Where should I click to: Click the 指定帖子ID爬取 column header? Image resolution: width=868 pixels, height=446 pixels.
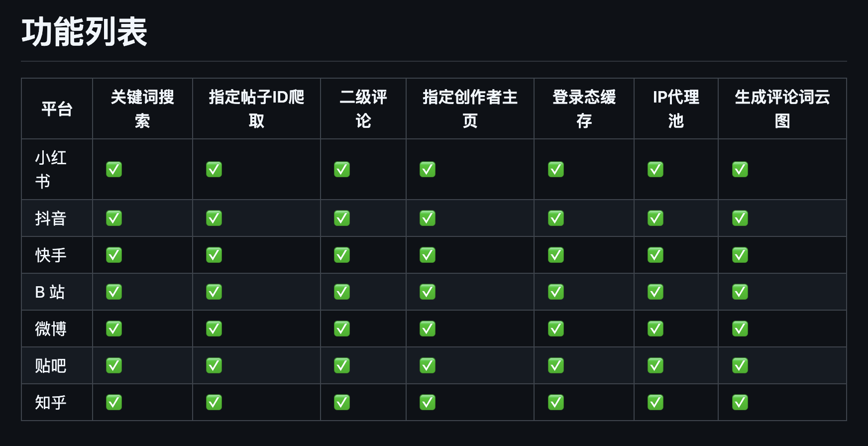(x=256, y=109)
